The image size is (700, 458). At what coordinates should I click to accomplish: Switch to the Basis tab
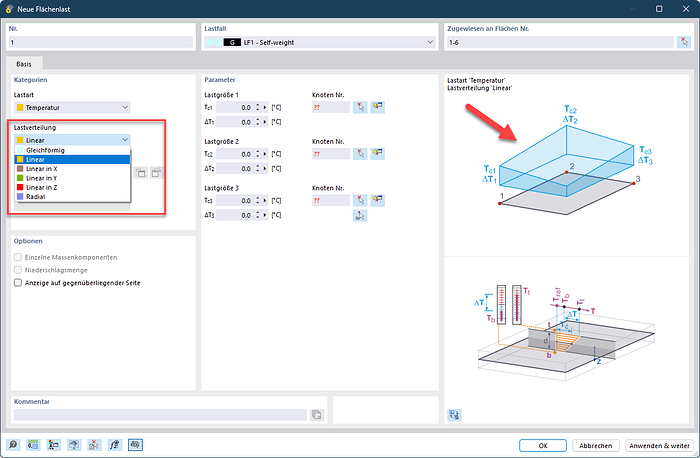[24, 63]
